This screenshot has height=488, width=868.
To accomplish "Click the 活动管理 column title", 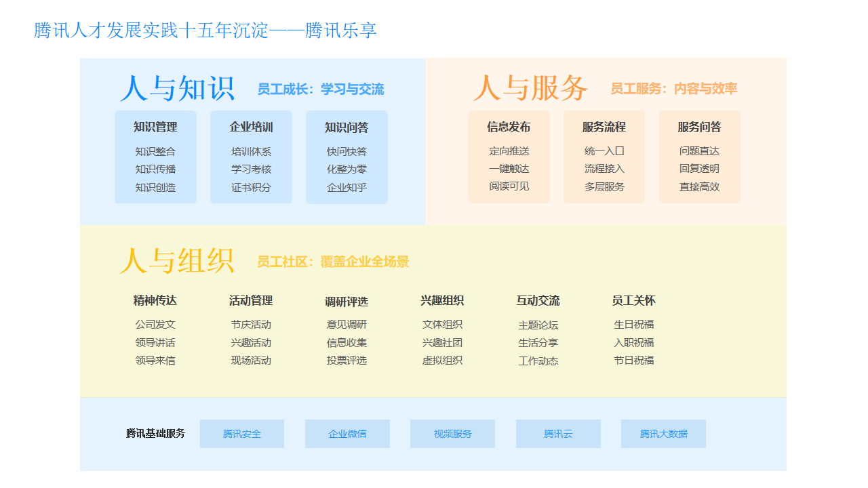I will (251, 300).
